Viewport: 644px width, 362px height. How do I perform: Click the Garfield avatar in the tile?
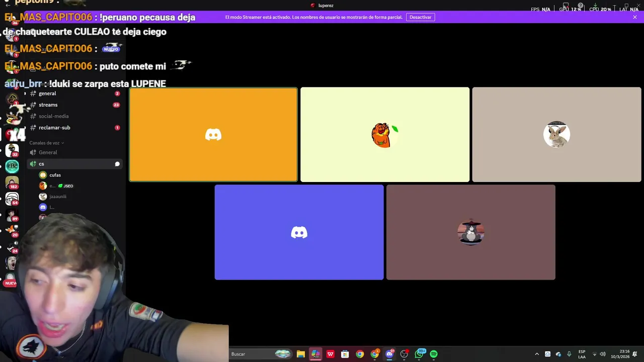point(385,135)
